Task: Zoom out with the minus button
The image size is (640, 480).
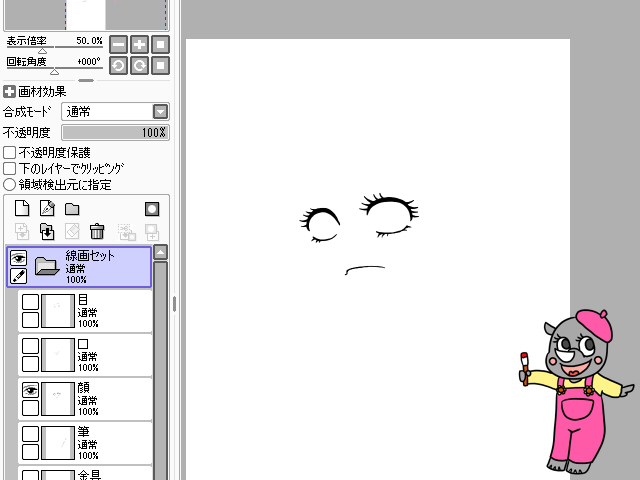Action: pos(118,44)
